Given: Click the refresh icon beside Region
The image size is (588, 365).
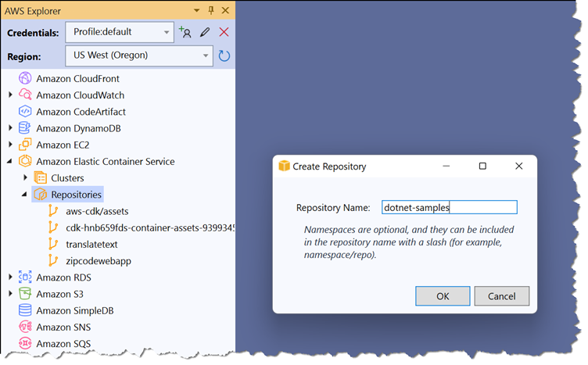Looking at the screenshot, I should (224, 55).
